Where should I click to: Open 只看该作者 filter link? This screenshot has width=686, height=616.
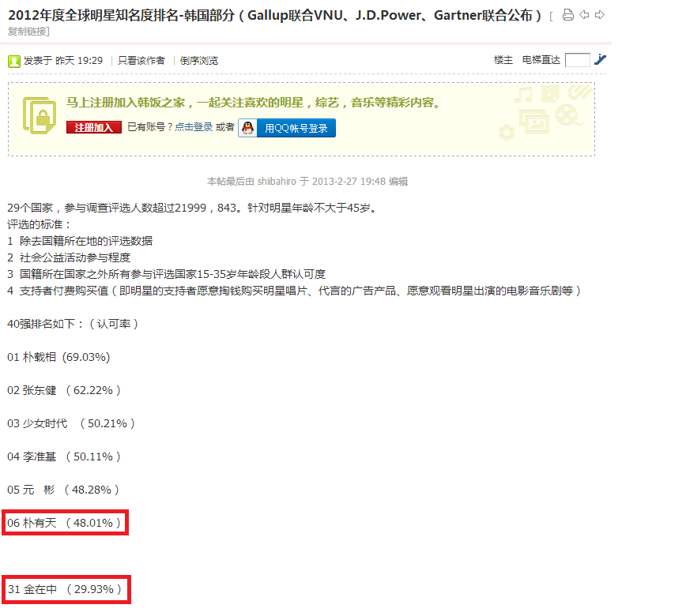tap(141, 60)
